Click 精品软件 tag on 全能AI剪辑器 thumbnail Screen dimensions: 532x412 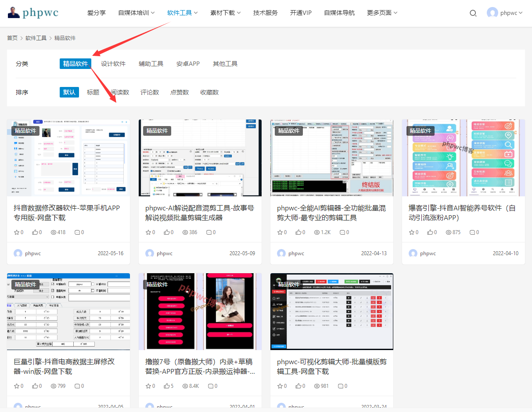pos(289,130)
